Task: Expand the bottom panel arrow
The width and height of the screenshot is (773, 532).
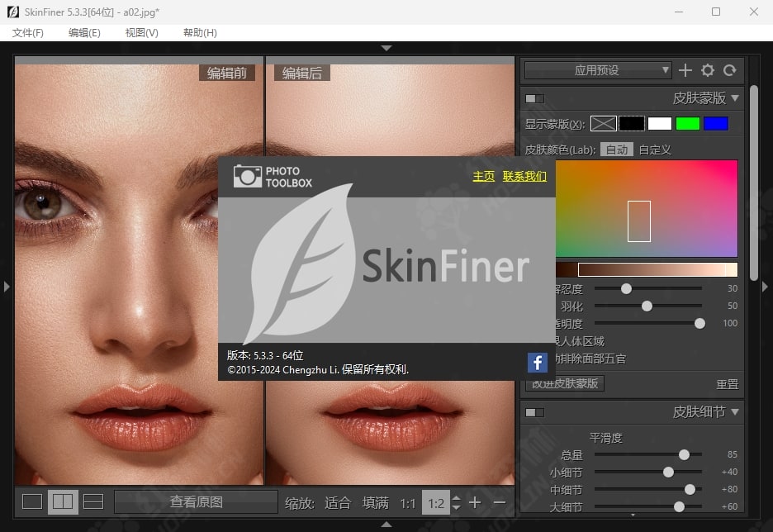Action: click(x=386, y=525)
